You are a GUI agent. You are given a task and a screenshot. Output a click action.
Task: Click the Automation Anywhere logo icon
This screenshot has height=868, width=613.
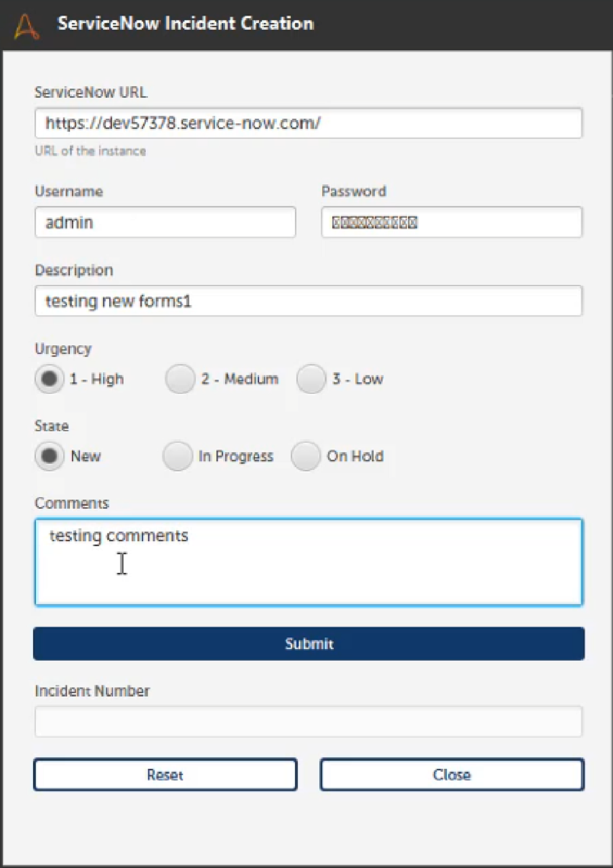click(27, 26)
